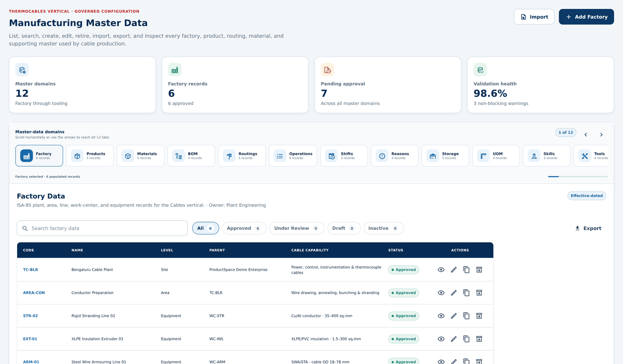Sort by the NAME column header
Viewport: 623px width, 364px height.
click(x=77, y=250)
